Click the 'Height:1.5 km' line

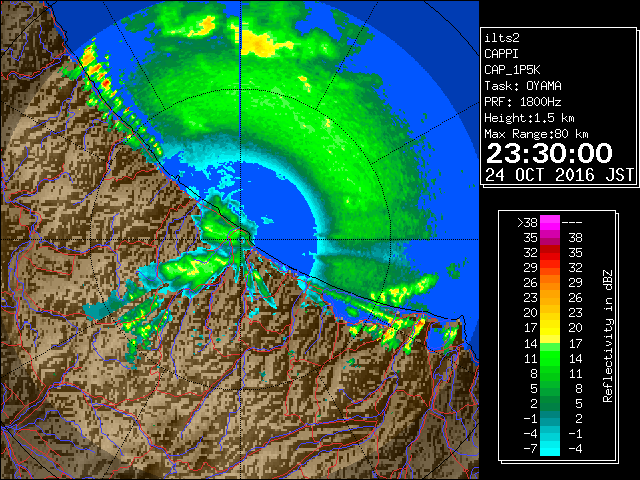pos(529,118)
